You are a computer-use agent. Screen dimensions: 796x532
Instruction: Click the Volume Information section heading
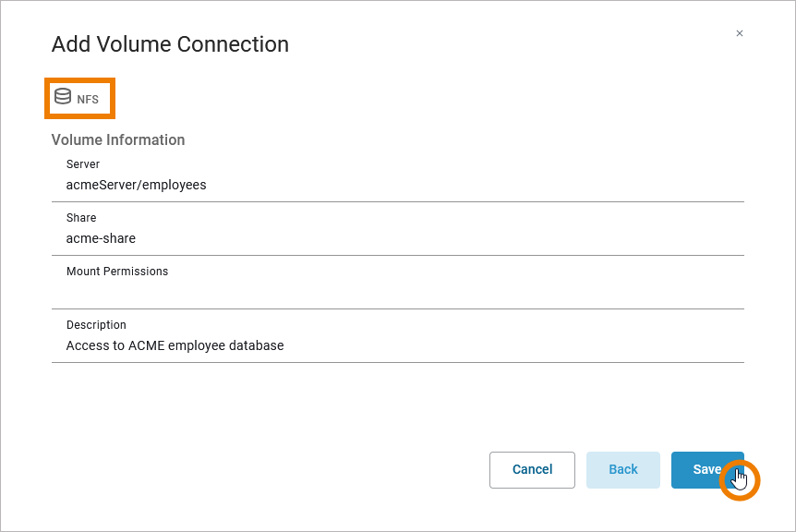coord(118,140)
